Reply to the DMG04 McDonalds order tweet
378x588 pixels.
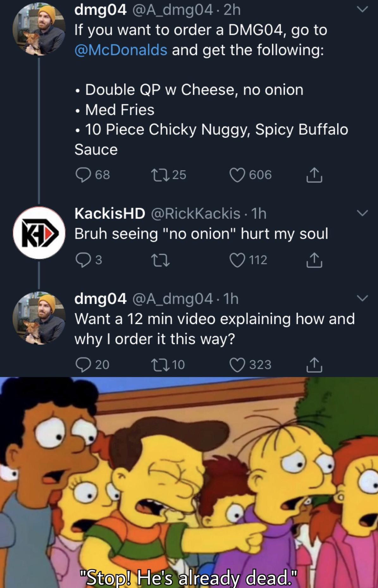[83, 175]
